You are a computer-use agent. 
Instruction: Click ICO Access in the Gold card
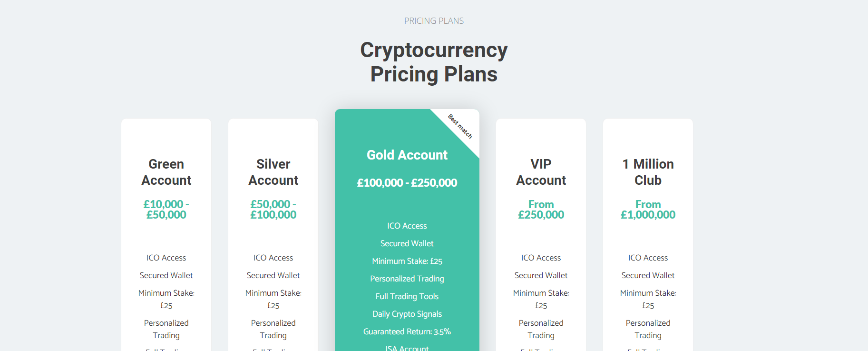click(x=407, y=226)
